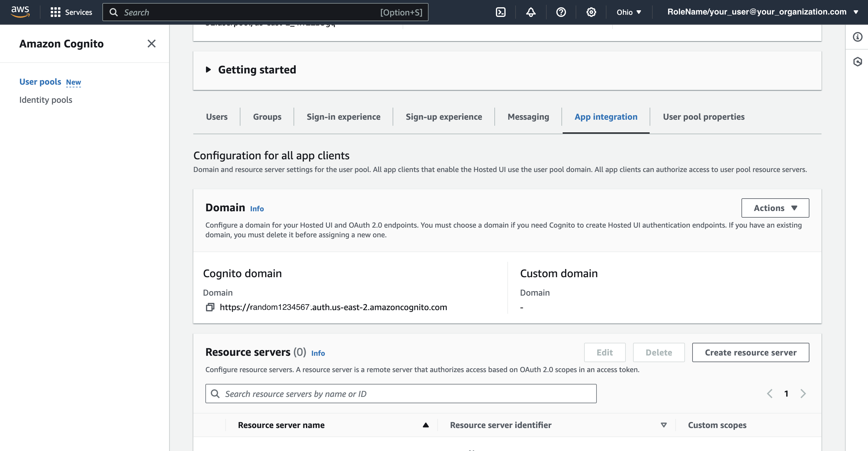Click Create resource server button

point(751,352)
